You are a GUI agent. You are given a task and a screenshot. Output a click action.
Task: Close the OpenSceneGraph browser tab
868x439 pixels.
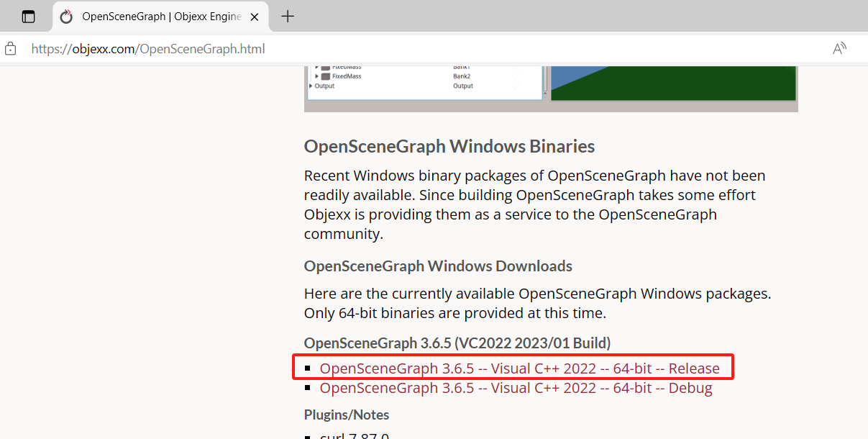pos(254,17)
